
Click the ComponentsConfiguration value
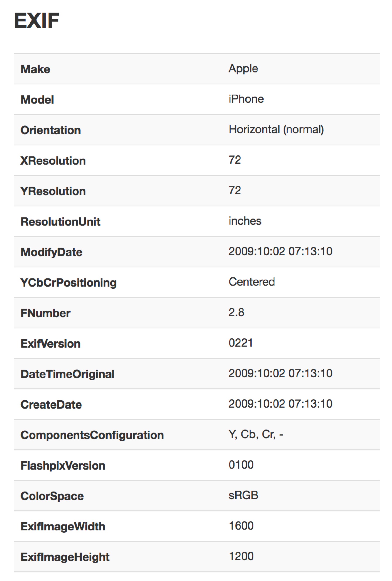(x=256, y=434)
